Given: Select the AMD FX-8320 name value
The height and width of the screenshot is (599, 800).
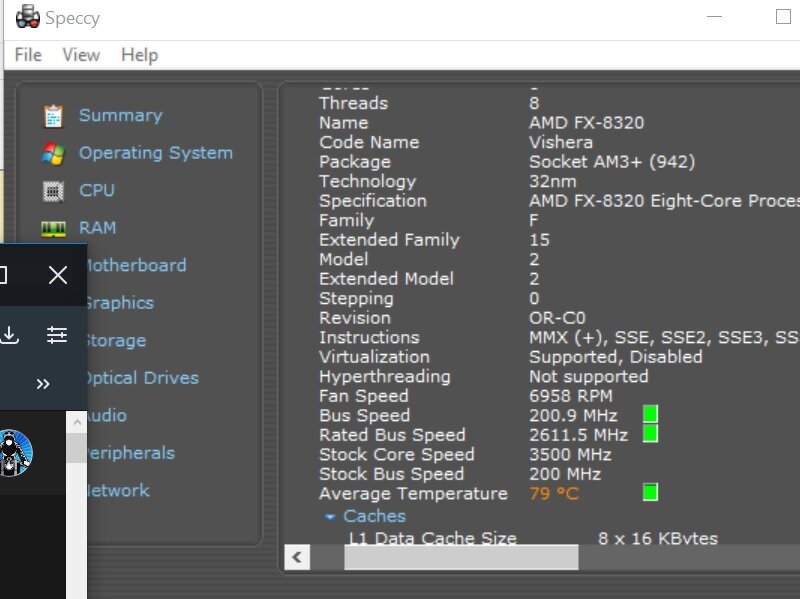Looking at the screenshot, I should point(586,123).
